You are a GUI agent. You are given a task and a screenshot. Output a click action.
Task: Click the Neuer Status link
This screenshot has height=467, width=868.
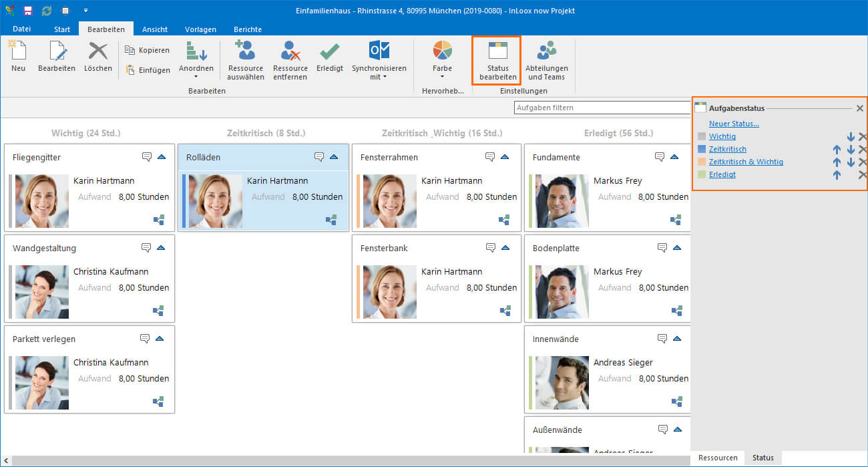(734, 124)
